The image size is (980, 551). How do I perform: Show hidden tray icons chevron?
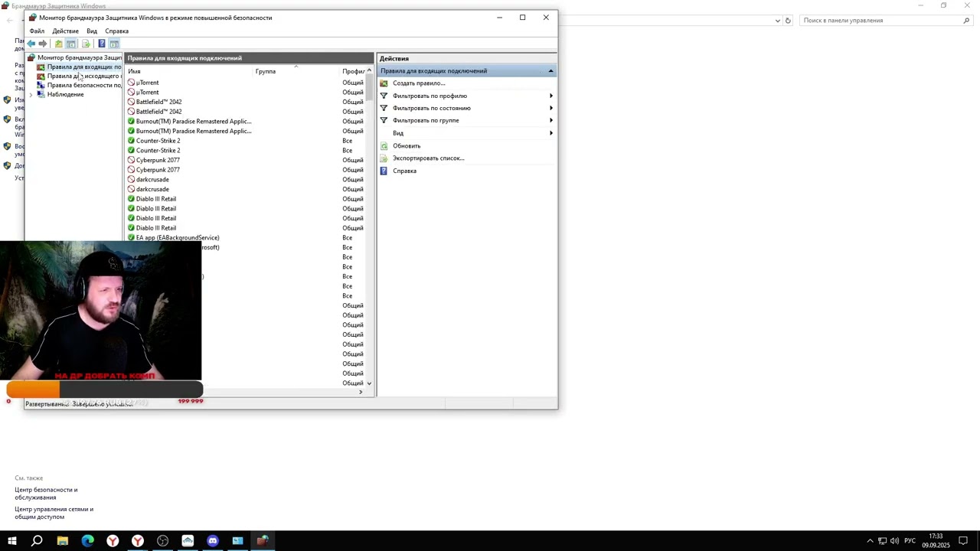coord(870,541)
